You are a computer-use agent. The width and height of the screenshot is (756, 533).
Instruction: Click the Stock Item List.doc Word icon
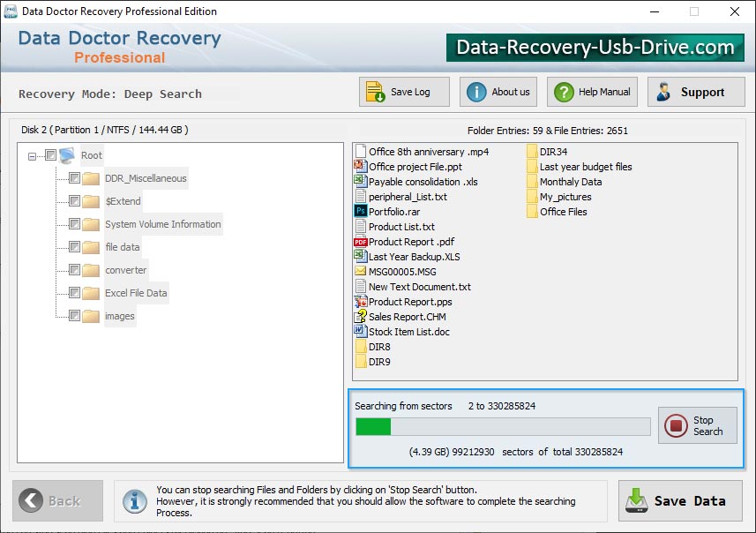click(x=361, y=332)
